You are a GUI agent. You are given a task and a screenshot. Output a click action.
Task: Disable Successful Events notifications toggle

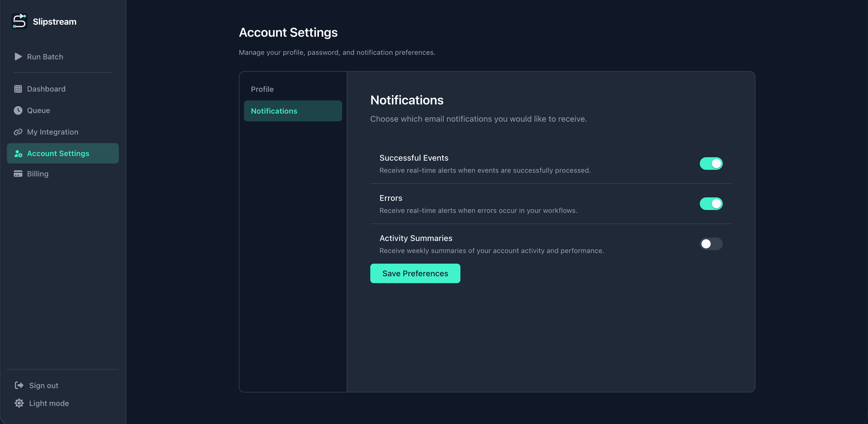coord(711,164)
